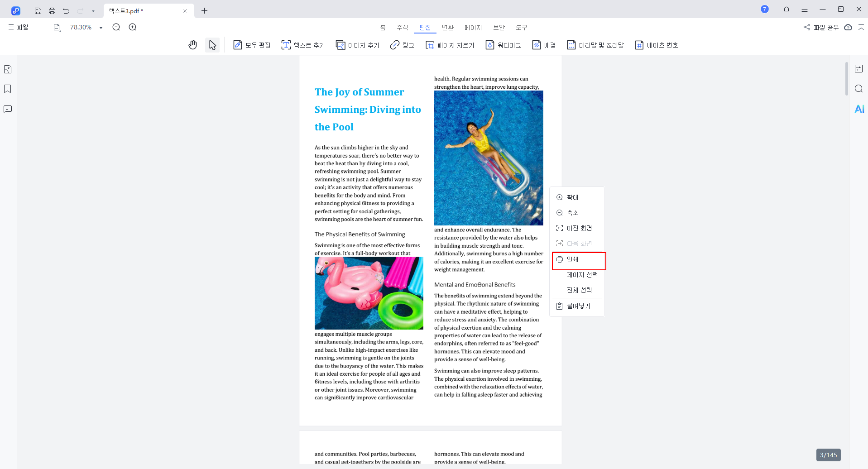Screen dimensions: 868x469
Task: Select the arrow selection tool
Action: pos(212,45)
